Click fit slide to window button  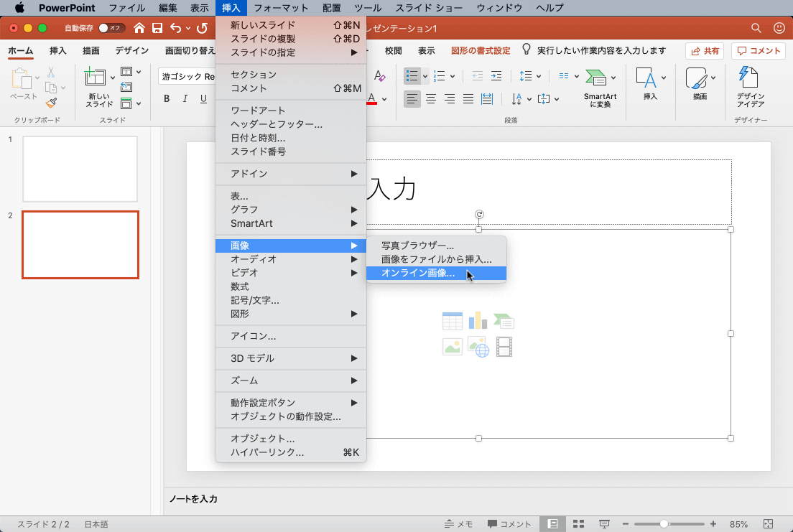[768, 524]
